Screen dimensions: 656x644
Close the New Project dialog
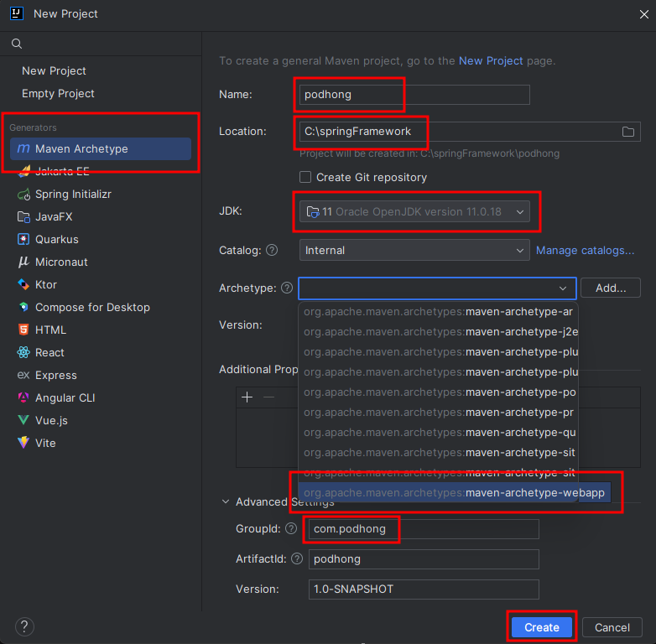click(x=644, y=14)
